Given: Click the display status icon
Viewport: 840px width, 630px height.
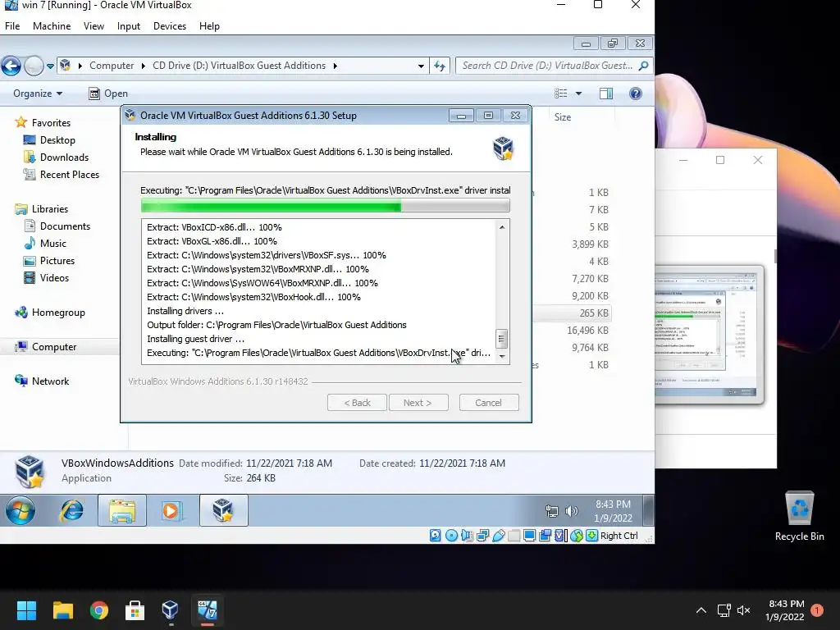Looking at the screenshot, I should (529, 535).
